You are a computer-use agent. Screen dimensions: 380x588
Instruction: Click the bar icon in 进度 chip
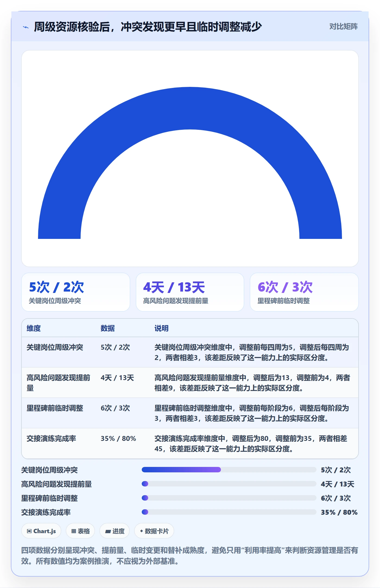coord(108,531)
